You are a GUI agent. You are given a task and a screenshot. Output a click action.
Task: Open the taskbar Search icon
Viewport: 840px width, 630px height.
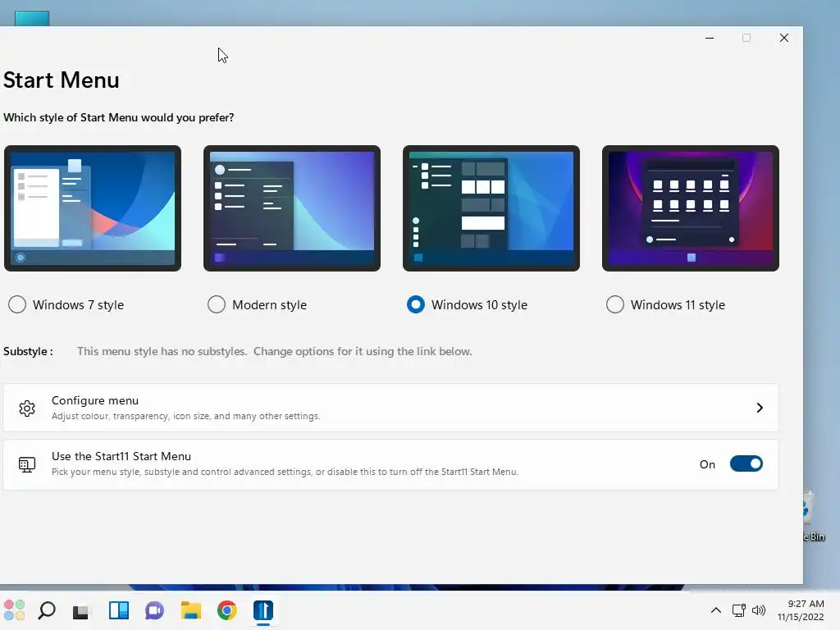(x=47, y=610)
